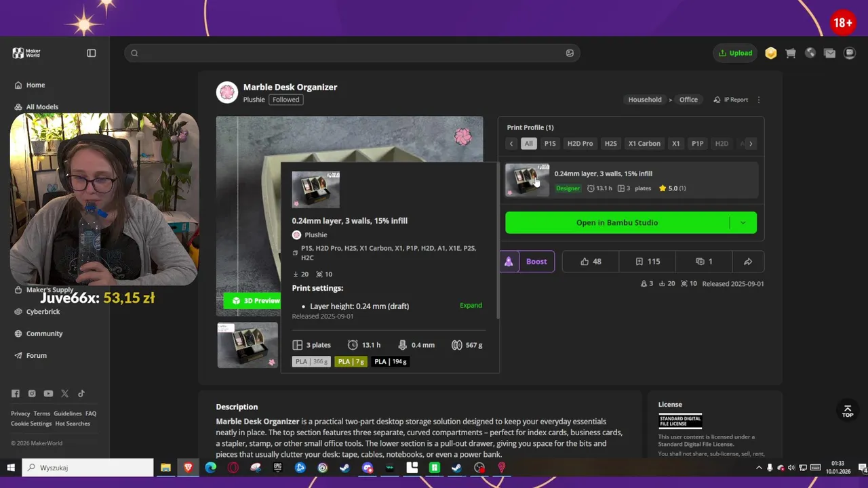Open the Windows Start menu
The height and width of the screenshot is (488, 868).
coord(11,468)
